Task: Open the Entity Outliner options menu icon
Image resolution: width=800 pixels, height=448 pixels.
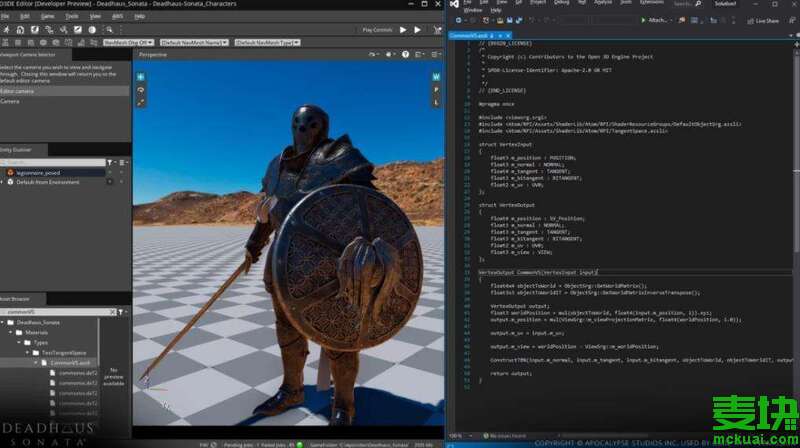Action: pyautogui.click(x=122, y=163)
